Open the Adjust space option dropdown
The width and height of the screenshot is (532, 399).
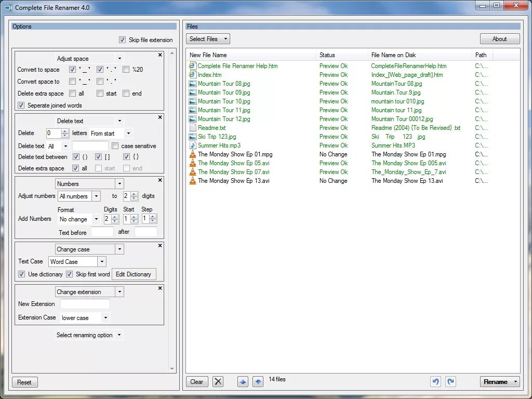(119, 58)
